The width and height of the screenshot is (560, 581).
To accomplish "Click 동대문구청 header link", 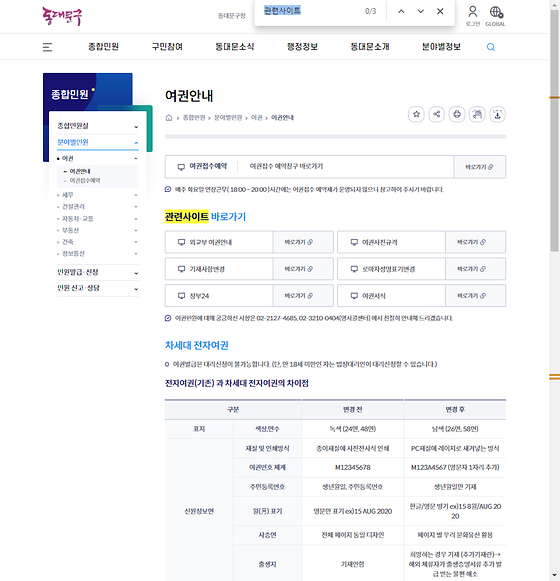I will tap(232, 16).
